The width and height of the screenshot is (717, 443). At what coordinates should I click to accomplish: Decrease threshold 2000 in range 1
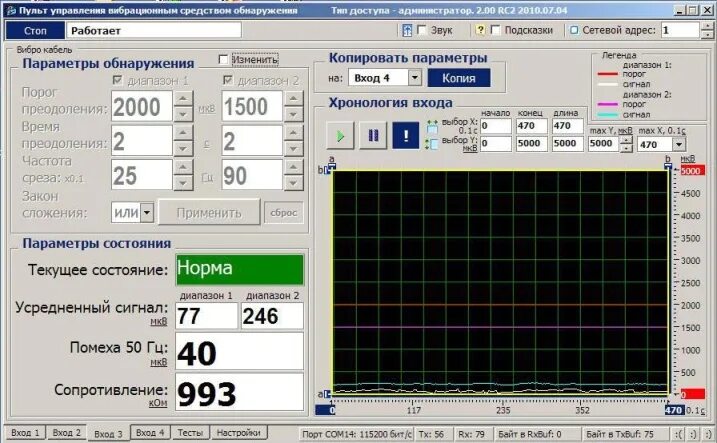[183, 114]
